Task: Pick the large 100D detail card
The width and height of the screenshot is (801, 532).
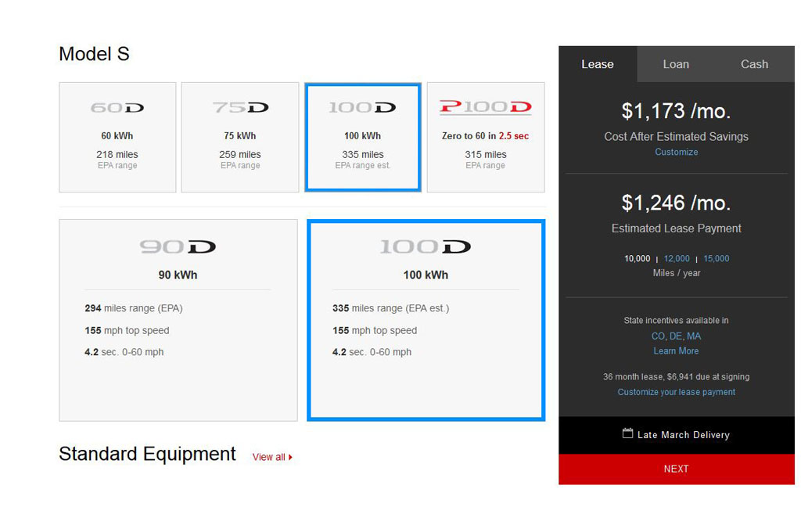Action: point(426,320)
